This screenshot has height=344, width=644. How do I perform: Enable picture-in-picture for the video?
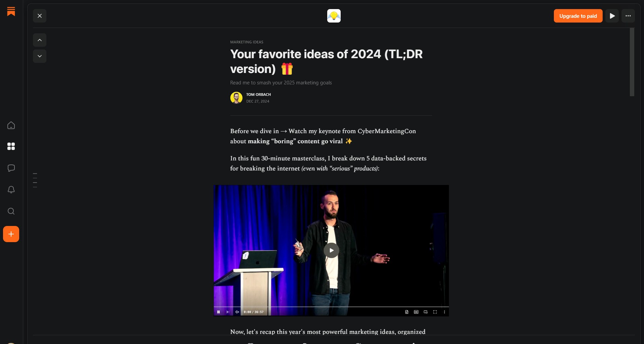426,312
